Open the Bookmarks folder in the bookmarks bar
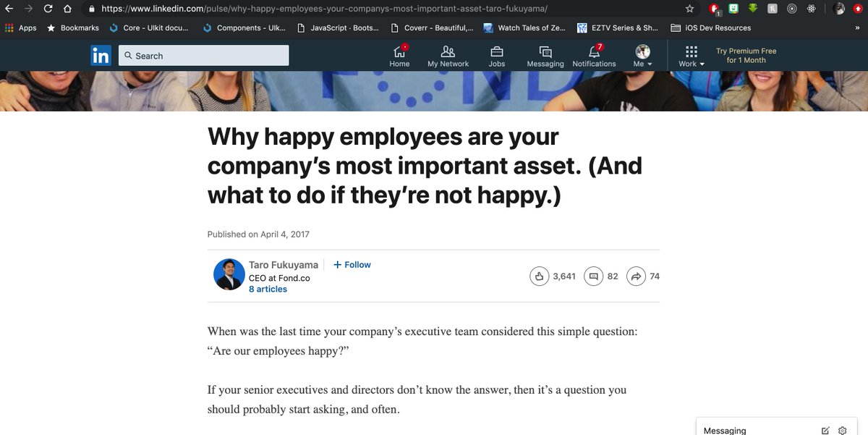Viewport: 868px width, 435px height. point(73,28)
